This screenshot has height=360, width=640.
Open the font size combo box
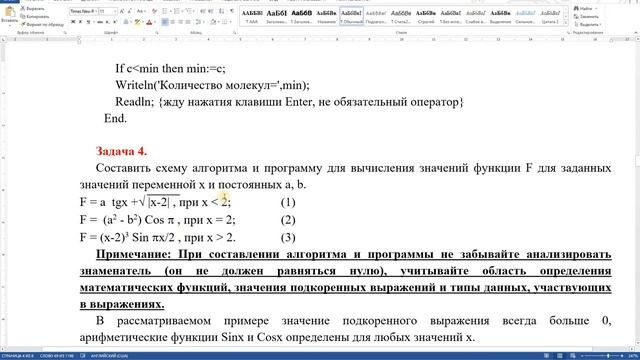tap(108, 11)
